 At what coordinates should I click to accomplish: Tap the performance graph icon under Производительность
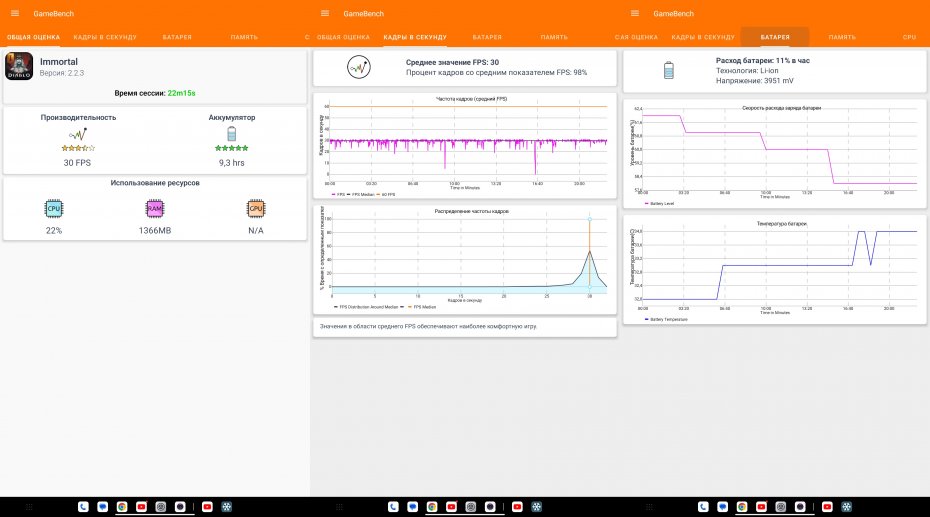[77, 134]
